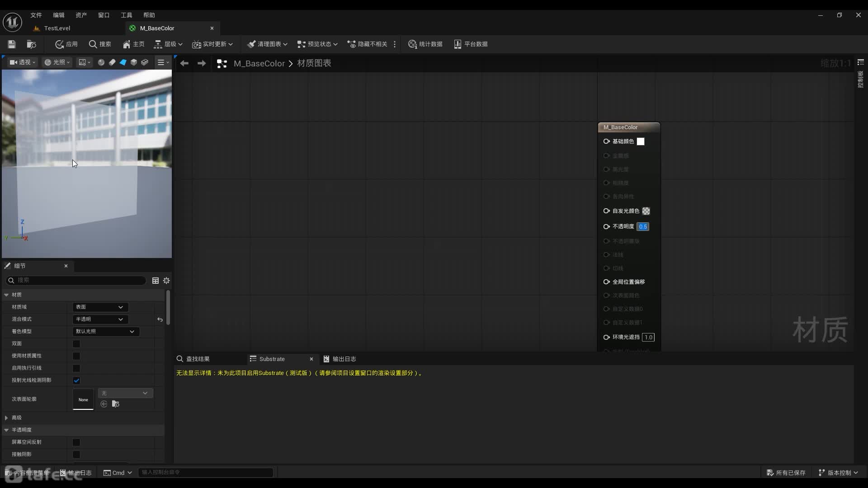This screenshot has width=868, height=488.
Task: Toggle Use Material Attributes (使用材质属性) checkbox
Action: point(76,356)
